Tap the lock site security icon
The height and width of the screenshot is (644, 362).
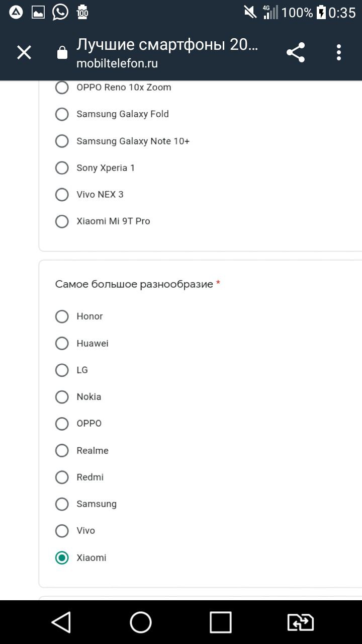coord(62,53)
